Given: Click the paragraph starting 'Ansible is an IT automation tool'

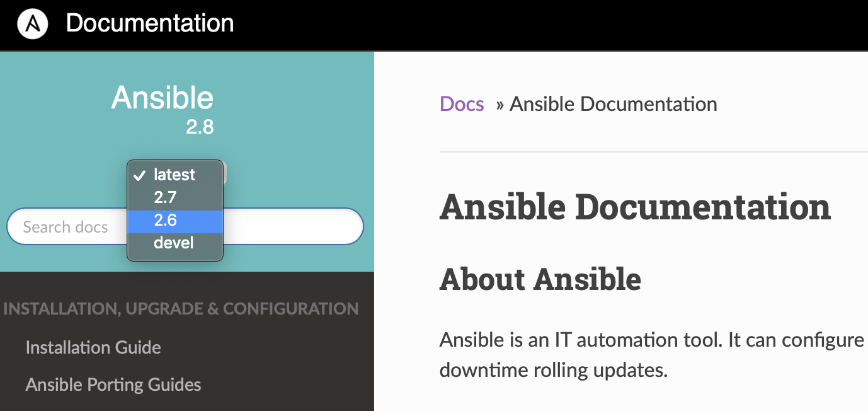Looking at the screenshot, I should pyautogui.click(x=652, y=340).
